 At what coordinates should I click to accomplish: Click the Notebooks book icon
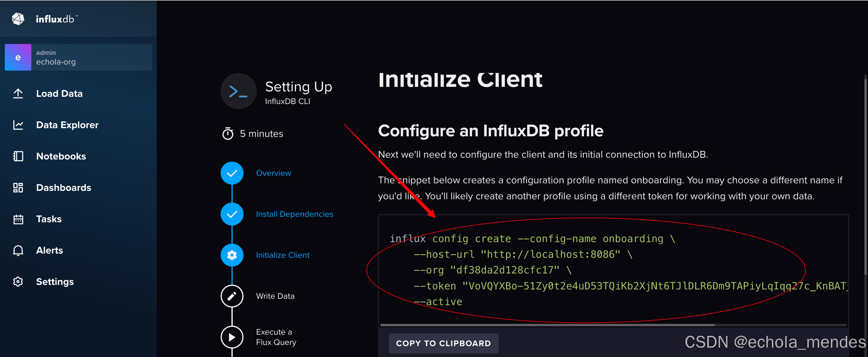18,156
